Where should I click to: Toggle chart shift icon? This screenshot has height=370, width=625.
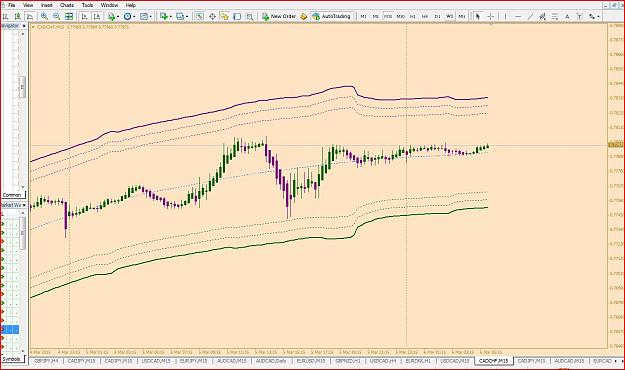pos(96,16)
